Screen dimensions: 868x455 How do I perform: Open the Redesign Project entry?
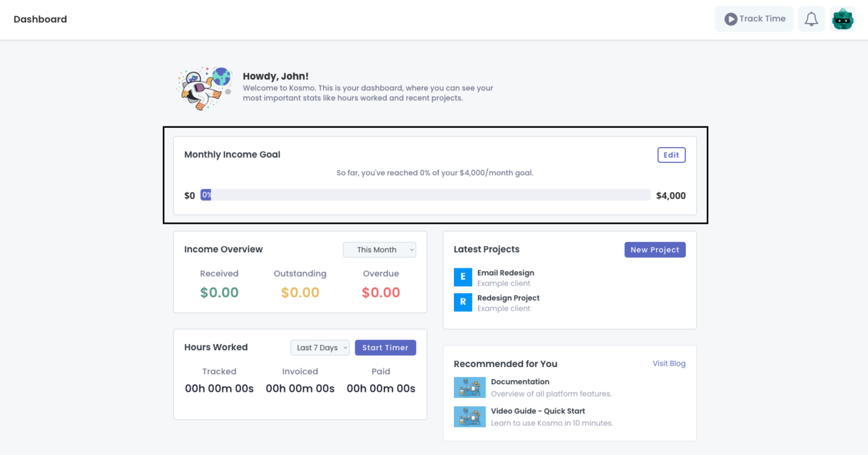[508, 298]
